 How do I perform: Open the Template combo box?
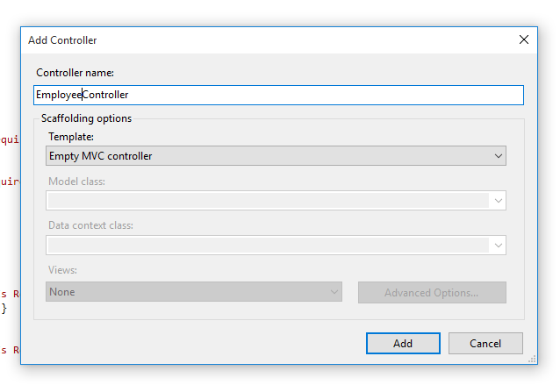(268, 156)
